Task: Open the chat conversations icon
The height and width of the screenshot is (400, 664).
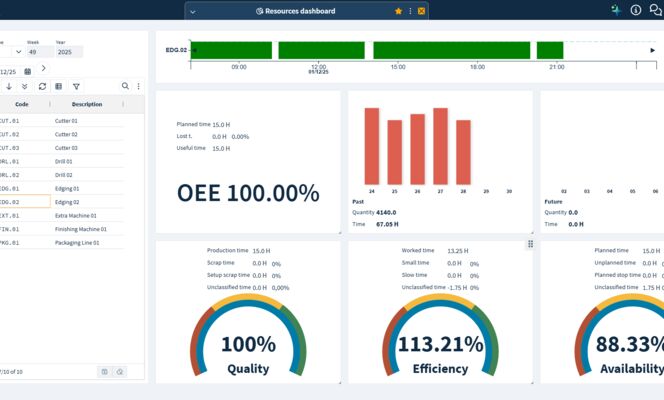Action: [656, 10]
